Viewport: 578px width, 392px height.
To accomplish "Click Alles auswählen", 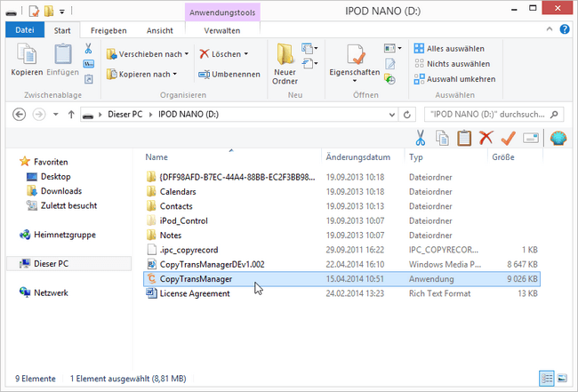I will (x=449, y=49).
